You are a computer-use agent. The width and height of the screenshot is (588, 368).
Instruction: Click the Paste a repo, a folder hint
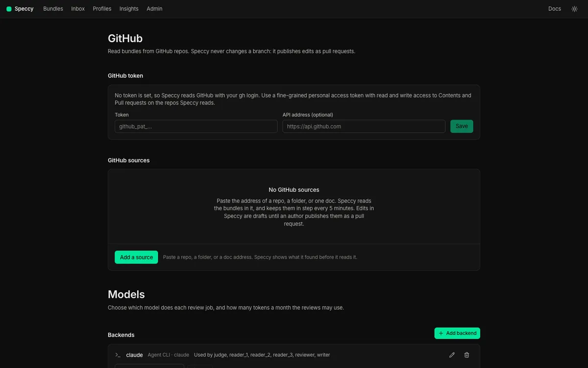point(260,257)
